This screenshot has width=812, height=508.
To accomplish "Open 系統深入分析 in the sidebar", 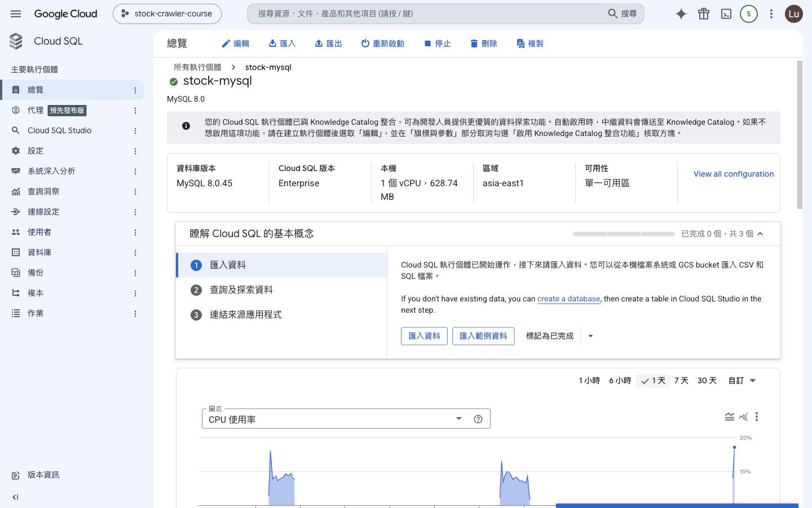I will point(51,171).
